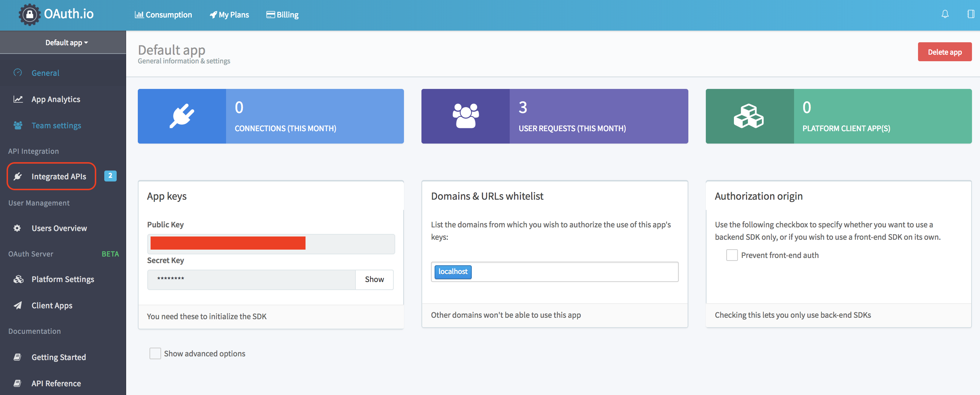Open App Analytics page

pos(56,99)
